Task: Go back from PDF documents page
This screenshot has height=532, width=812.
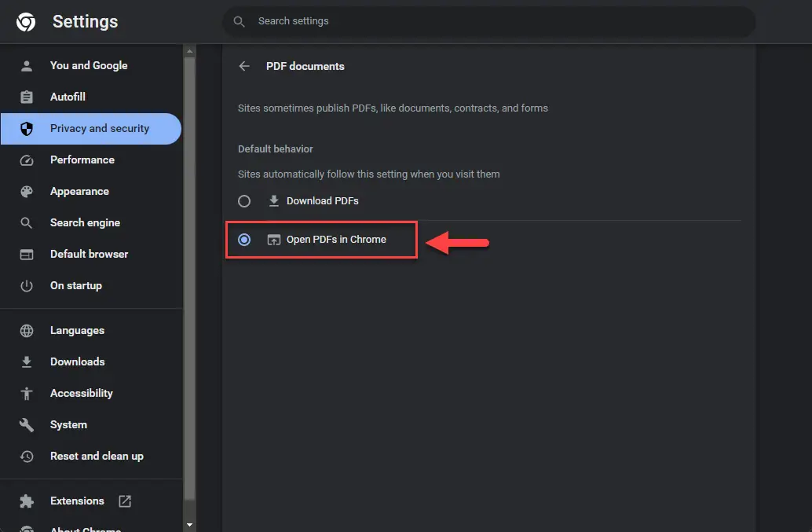Action: pos(244,66)
